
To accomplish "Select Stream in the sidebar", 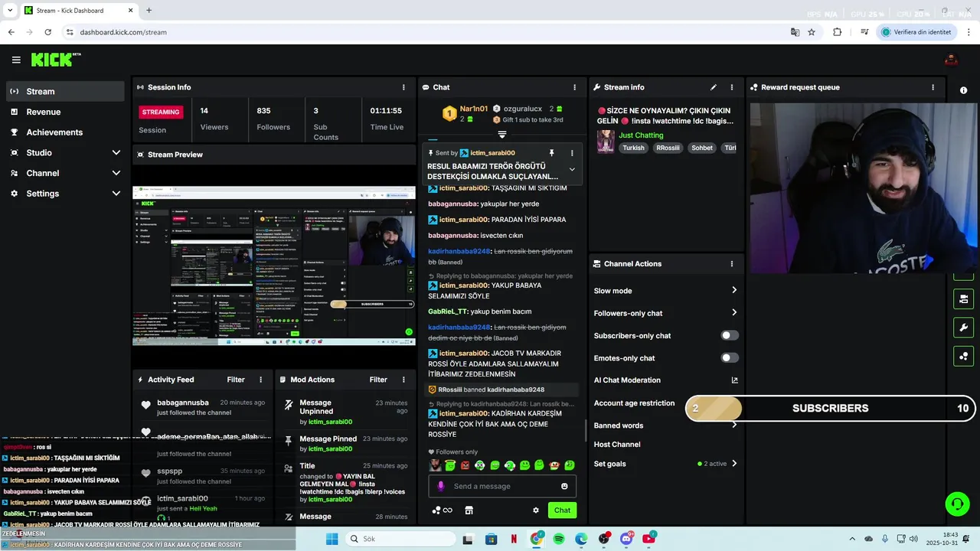I will 65,91.
